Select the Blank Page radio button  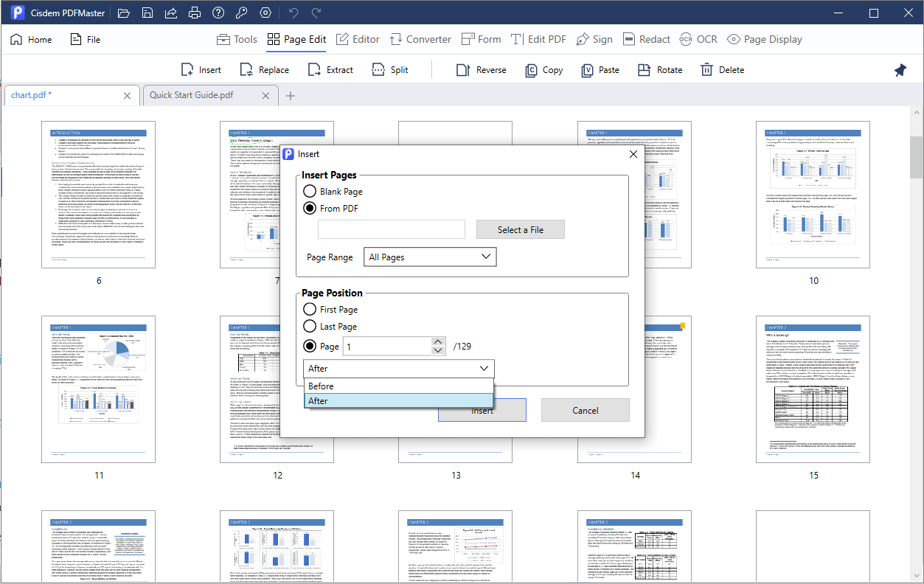pyautogui.click(x=310, y=192)
